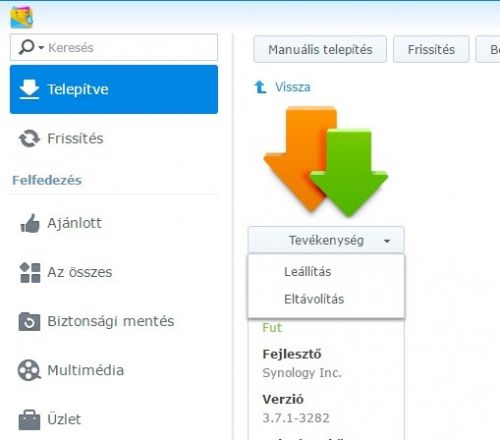
Task: Select the Telepítve category
Action: click(114, 89)
